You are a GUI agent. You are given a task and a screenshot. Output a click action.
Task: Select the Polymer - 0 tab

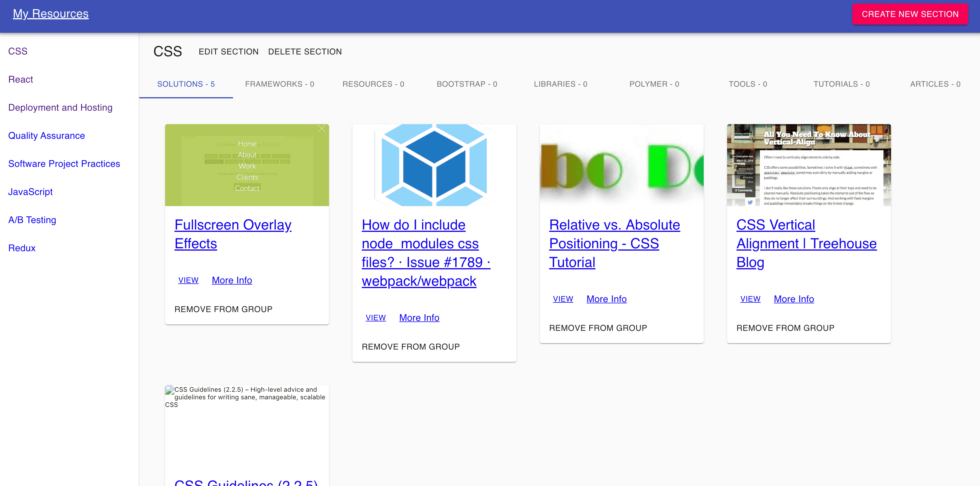654,84
